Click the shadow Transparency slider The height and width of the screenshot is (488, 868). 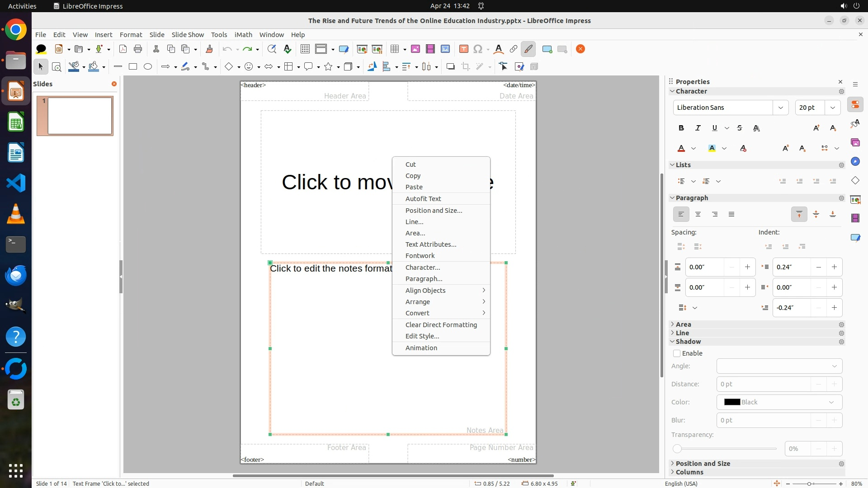coord(726,449)
